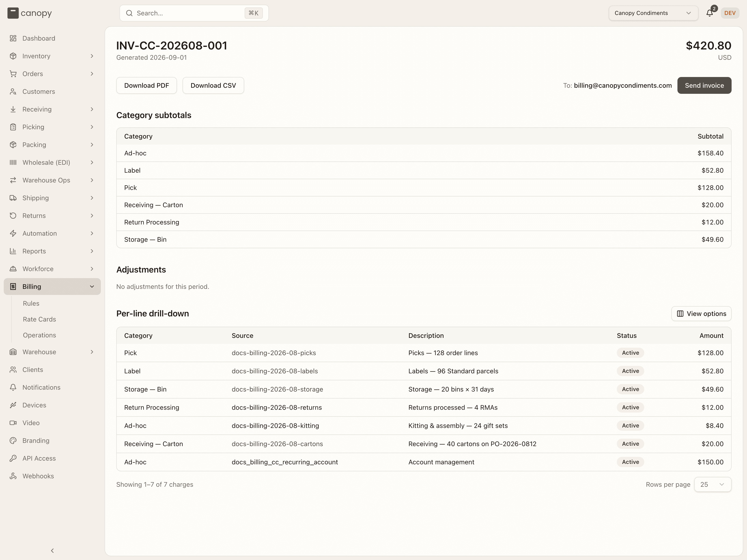Open the Billing Rules page

(31, 304)
